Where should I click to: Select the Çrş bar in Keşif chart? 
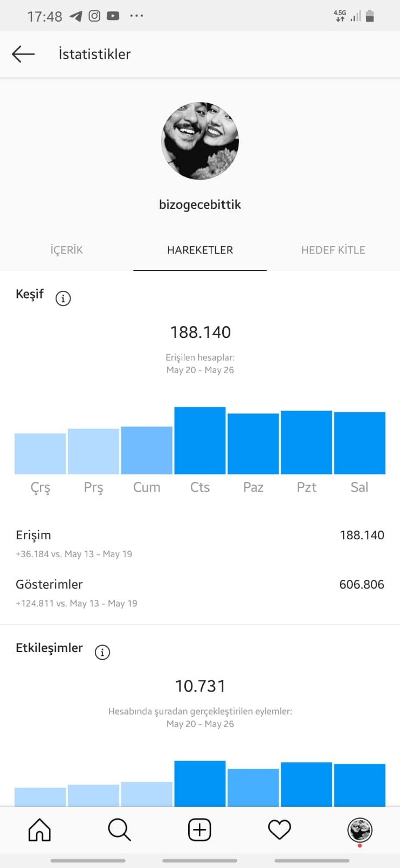pos(40,454)
